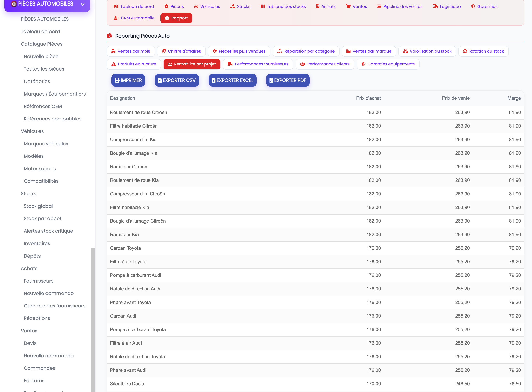Click the Pompe à carburant Audi row name
Screen dimensions: 532x392
click(x=135, y=275)
